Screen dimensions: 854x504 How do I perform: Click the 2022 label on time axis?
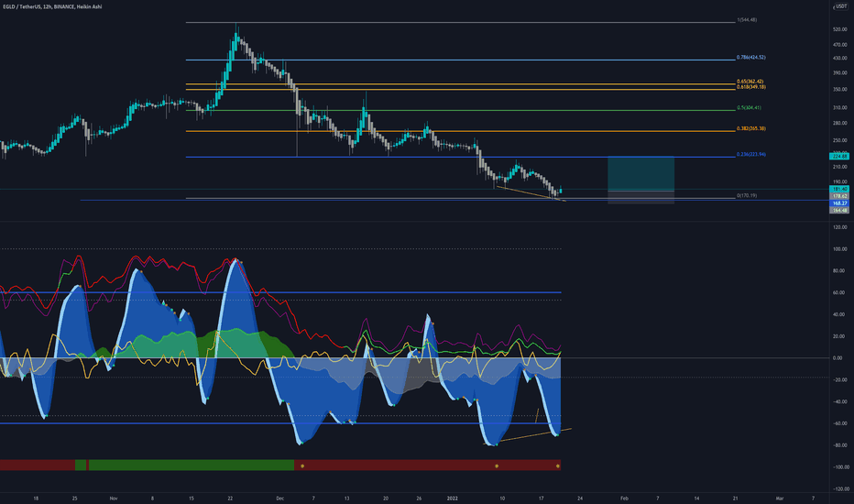pyautogui.click(x=452, y=498)
